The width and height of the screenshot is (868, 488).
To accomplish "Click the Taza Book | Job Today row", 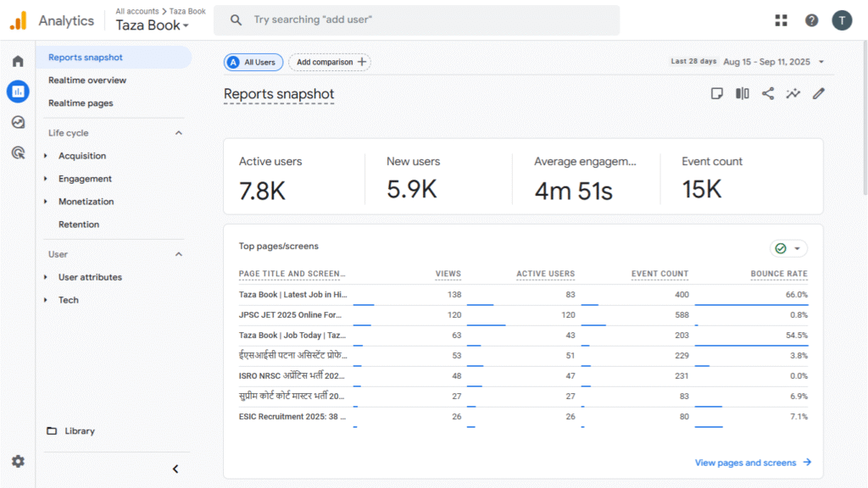I will tap(523, 335).
